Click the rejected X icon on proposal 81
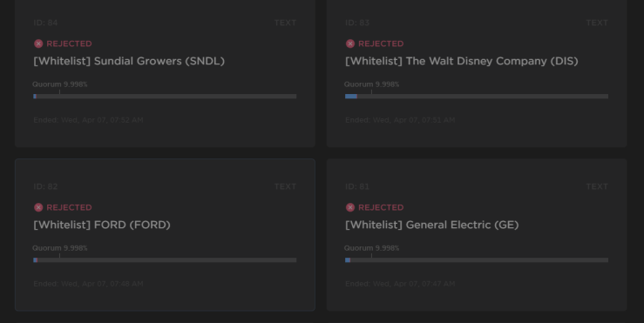The height and width of the screenshot is (323, 644). click(350, 207)
